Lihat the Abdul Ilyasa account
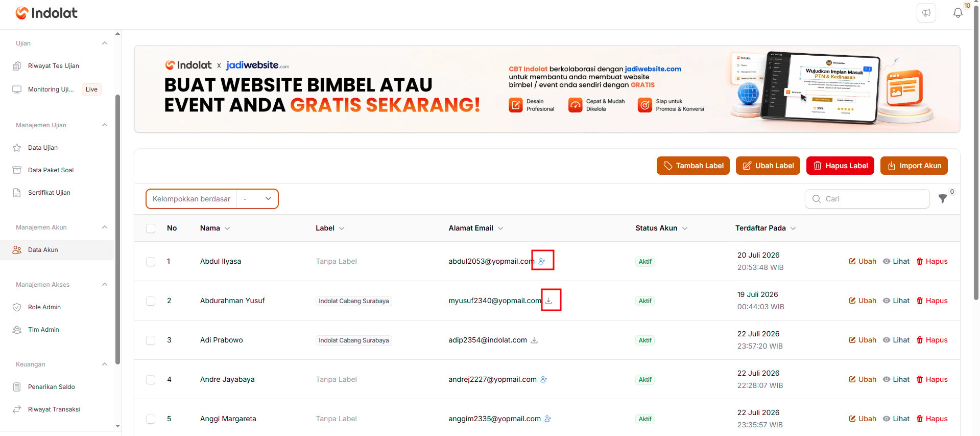This screenshot has width=980, height=436. coord(896,261)
